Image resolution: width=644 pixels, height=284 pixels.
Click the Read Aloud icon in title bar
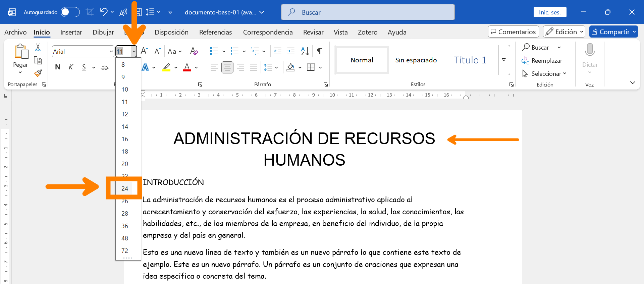[123, 12]
